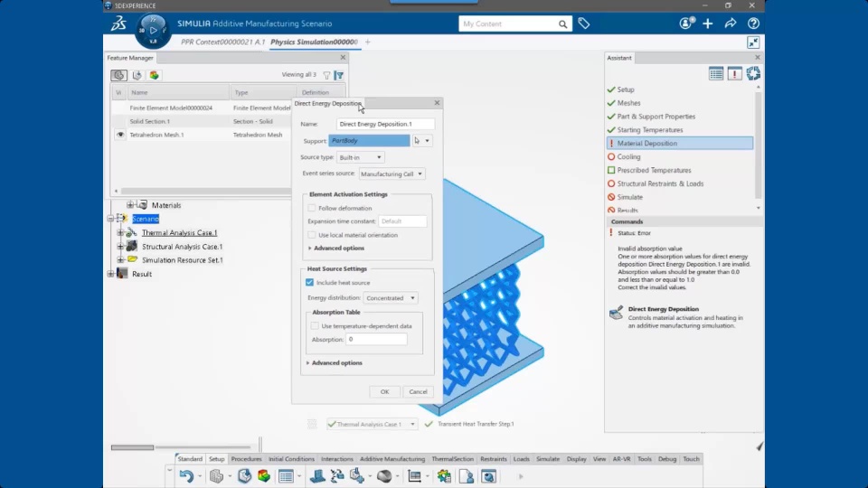Click the document with person toolbar icon

(x=467, y=476)
